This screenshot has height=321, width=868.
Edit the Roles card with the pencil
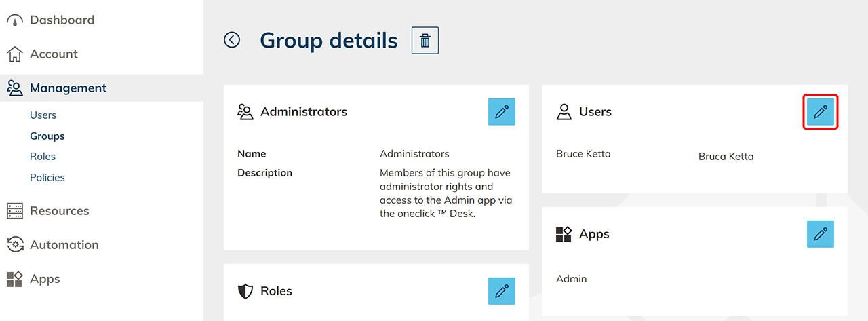pyautogui.click(x=502, y=291)
